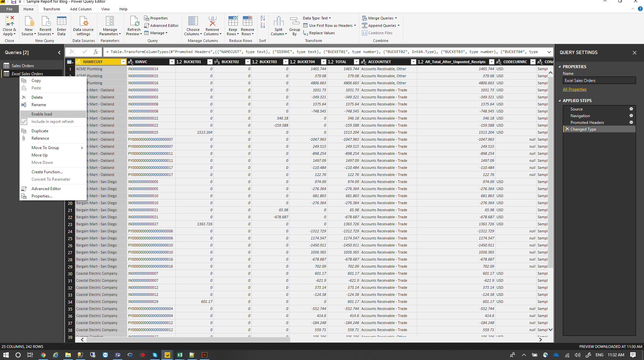Select Create Function... menu item
The image size is (644, 360).
tap(53, 172)
